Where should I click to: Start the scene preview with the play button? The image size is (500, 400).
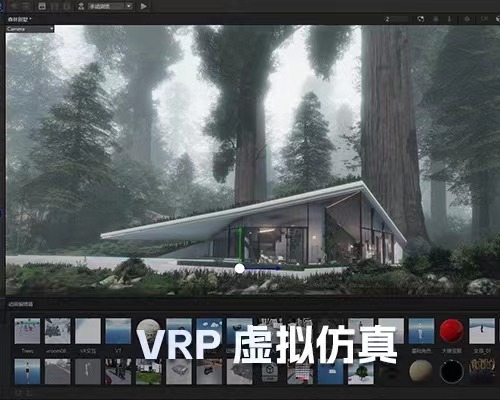coord(144,6)
